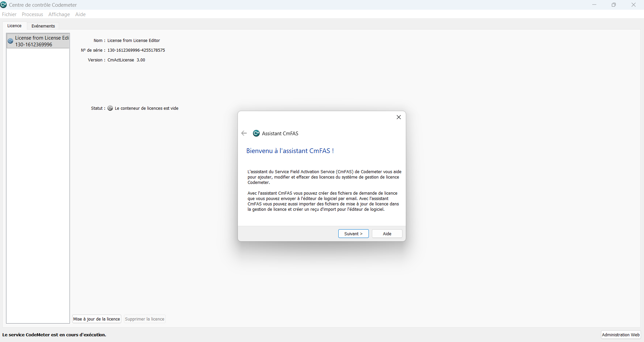Image resolution: width=644 pixels, height=342 pixels.
Task: Click the CodeMeter logo beside Assistant CmFAS
Action: pyautogui.click(x=256, y=133)
